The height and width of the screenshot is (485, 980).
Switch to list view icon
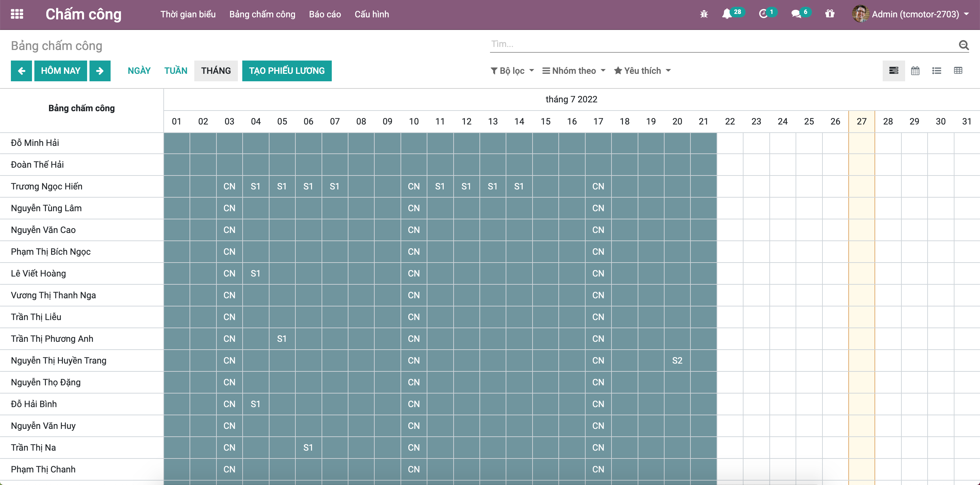pyautogui.click(x=936, y=71)
